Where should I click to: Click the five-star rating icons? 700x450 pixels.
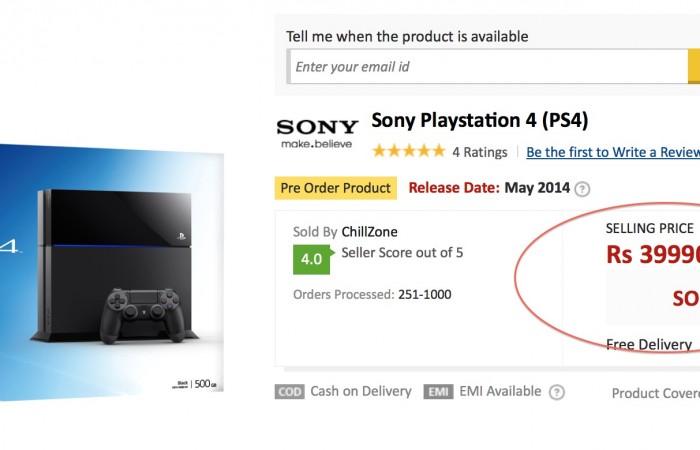pos(409,152)
